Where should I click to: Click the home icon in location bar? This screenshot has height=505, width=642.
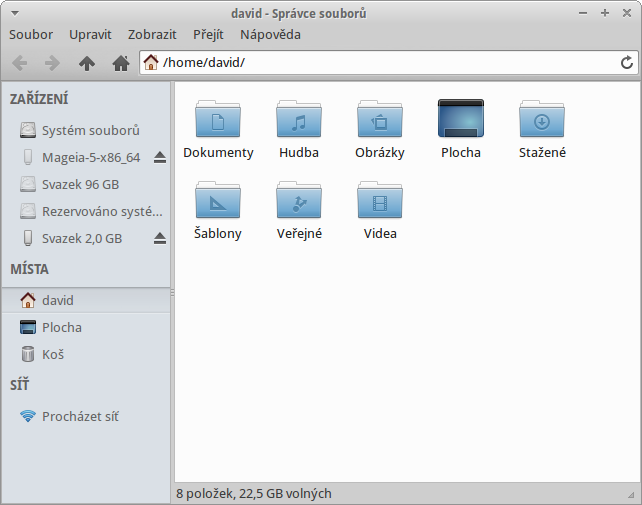click(x=151, y=62)
